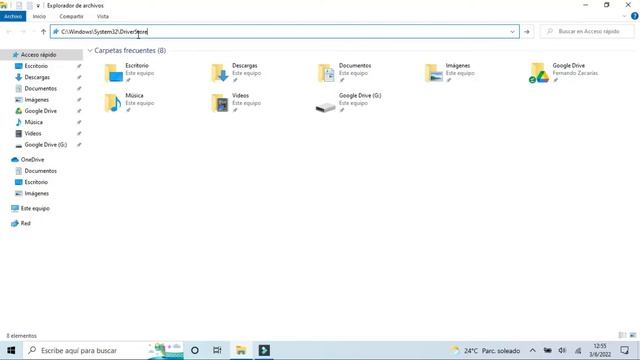The width and height of the screenshot is (640, 360).
Task: Click the back navigation arrow
Action: [9, 31]
